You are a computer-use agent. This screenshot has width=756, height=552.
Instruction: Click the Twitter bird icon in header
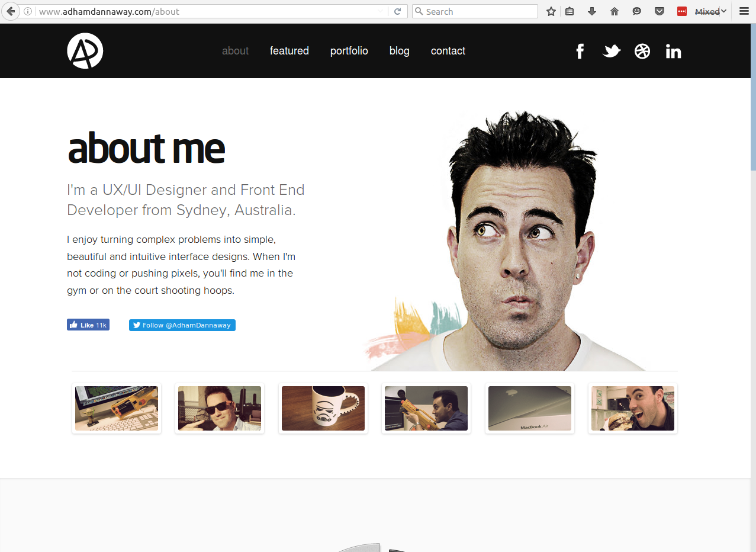611,52
